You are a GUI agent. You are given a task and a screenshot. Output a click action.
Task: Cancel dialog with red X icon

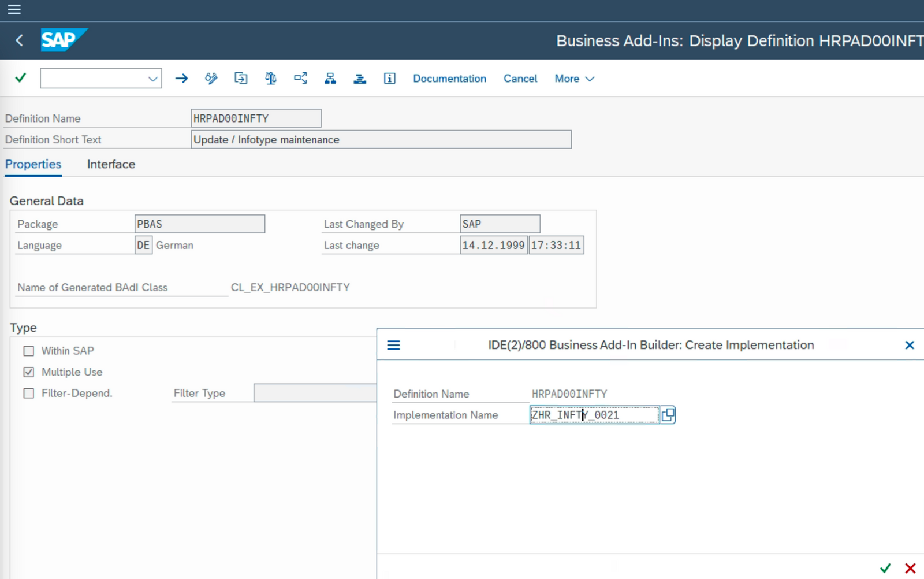911,568
